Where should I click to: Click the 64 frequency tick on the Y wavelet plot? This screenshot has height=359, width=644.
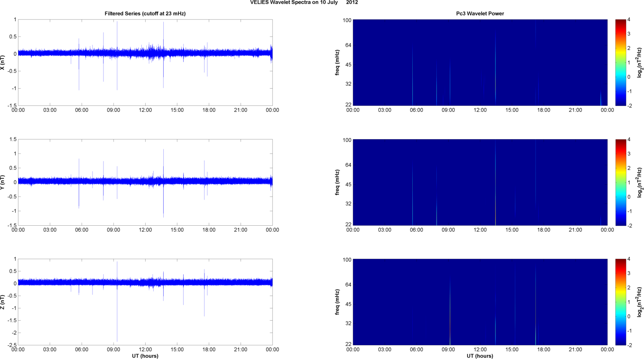pos(348,165)
